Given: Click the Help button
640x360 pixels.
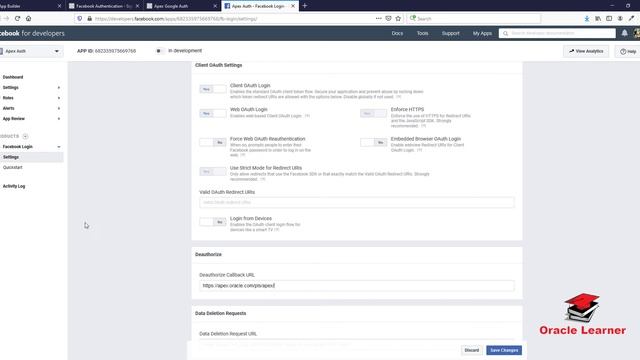Looking at the screenshot, I should tap(628, 51).
